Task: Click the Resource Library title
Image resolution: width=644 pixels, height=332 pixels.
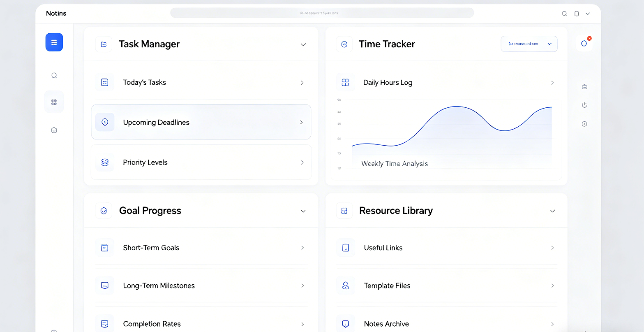Action: click(x=396, y=211)
